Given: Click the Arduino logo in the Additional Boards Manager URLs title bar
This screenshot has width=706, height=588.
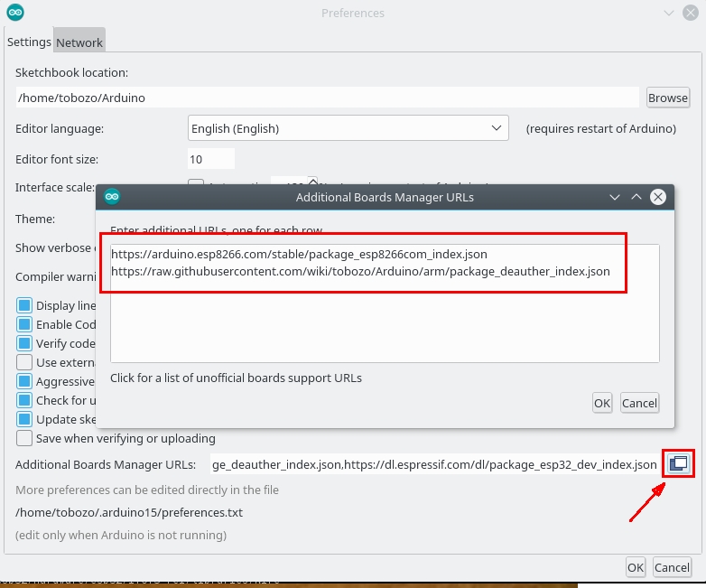Looking at the screenshot, I should coord(112,196).
